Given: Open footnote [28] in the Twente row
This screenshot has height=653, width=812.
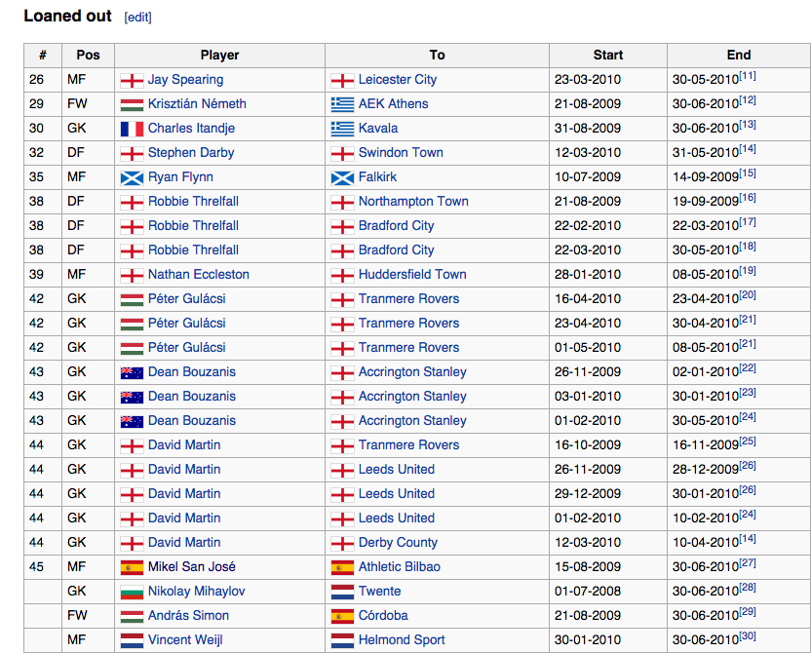Looking at the screenshot, I should coord(748,588).
